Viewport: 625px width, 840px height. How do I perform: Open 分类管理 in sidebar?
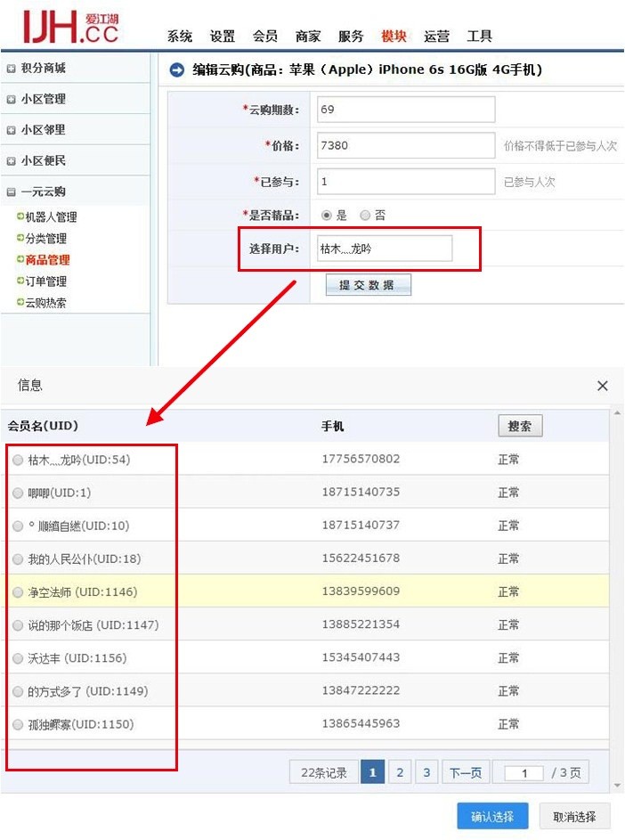click(x=46, y=239)
